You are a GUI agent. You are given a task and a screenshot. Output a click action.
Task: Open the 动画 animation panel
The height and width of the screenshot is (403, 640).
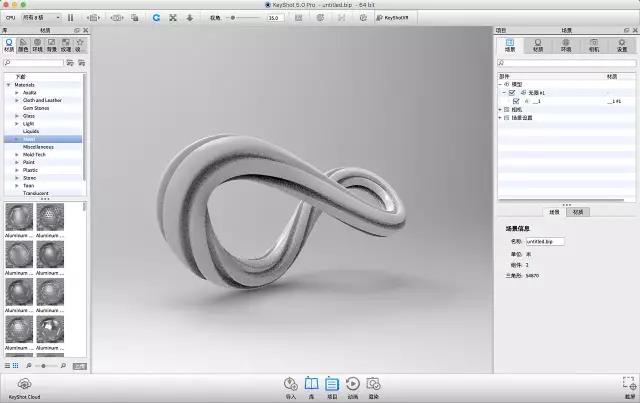coord(353,388)
